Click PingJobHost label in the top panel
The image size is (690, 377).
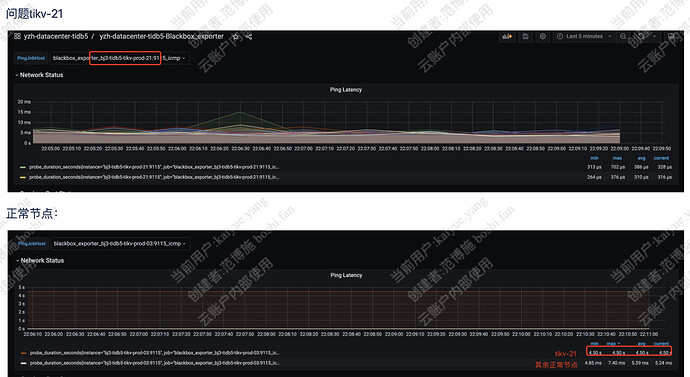[x=31, y=58]
